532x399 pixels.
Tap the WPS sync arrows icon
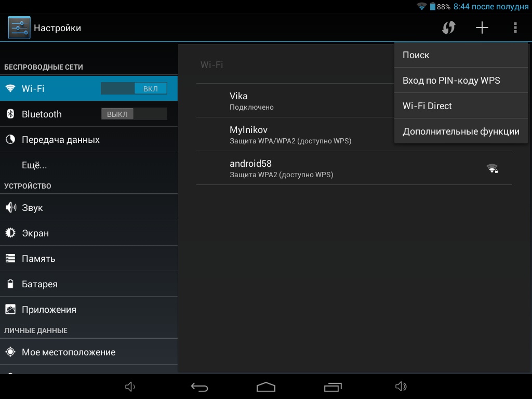pos(448,28)
